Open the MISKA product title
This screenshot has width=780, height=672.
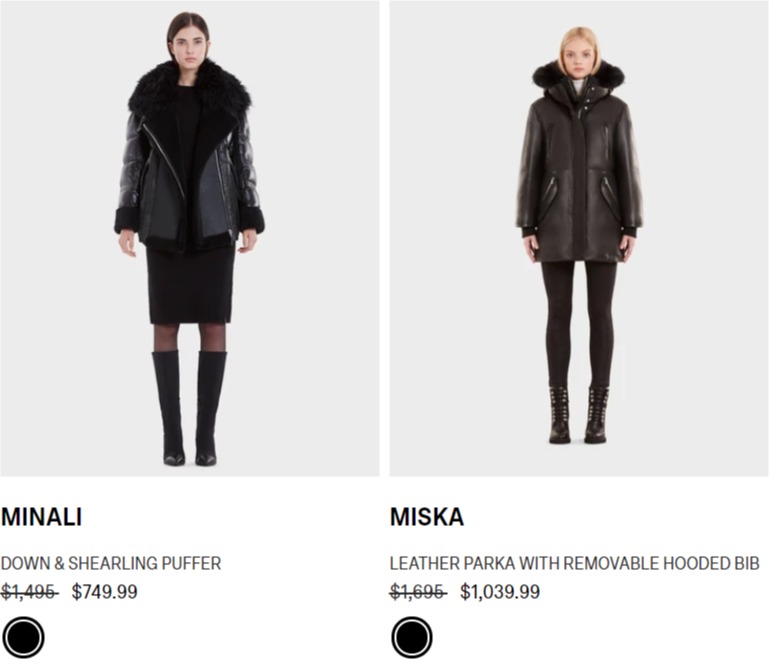tap(427, 516)
